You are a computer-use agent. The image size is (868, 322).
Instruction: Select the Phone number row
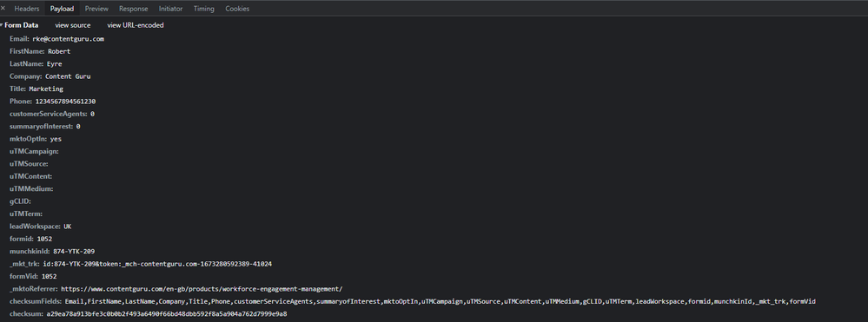tap(53, 102)
